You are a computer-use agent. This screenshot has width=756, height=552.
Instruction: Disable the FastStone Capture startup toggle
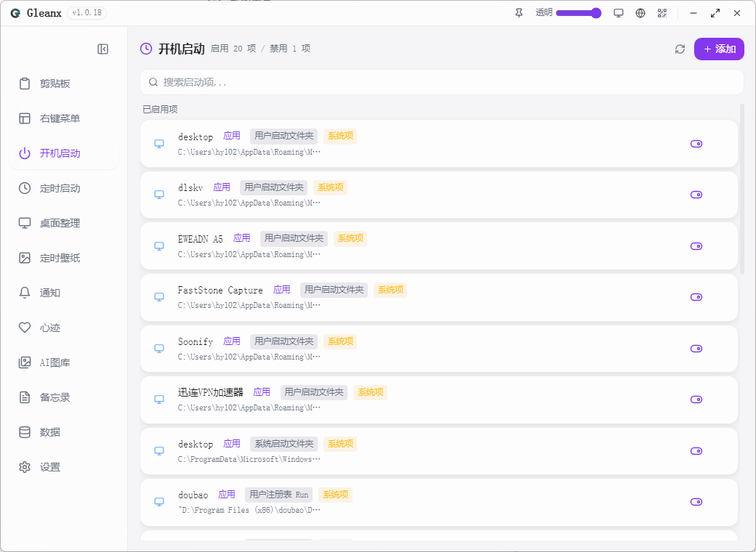696,297
